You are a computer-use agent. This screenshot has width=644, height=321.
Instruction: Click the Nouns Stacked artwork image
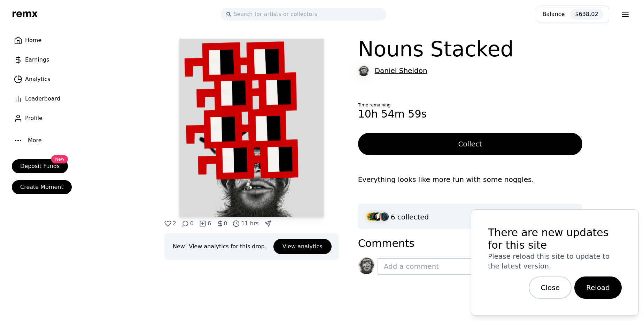[x=251, y=128]
